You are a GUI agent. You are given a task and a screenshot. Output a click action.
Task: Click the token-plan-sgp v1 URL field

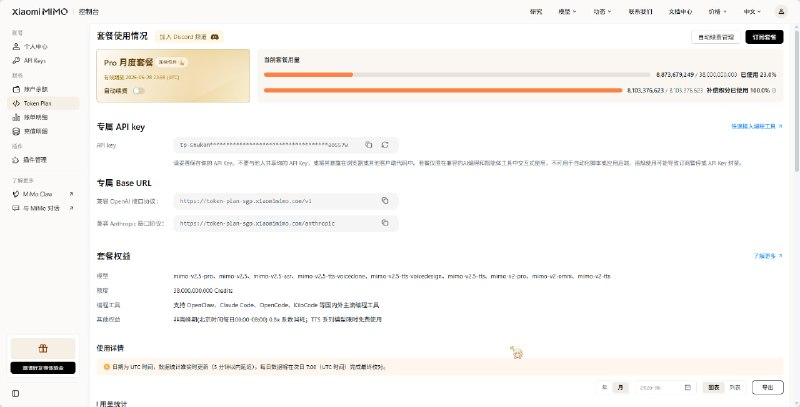tap(286, 201)
